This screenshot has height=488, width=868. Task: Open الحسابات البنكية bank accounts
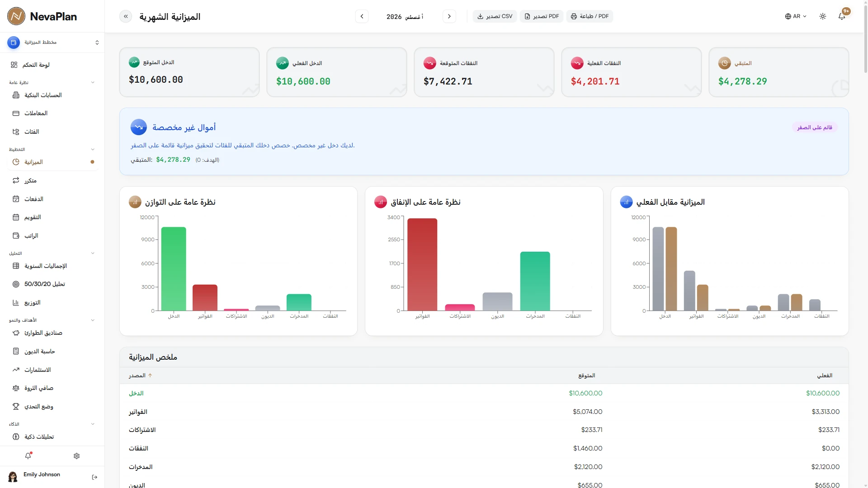click(x=52, y=95)
